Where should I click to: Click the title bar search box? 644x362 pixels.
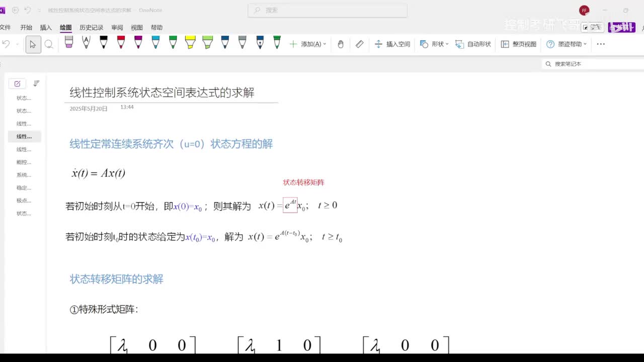tap(328, 10)
